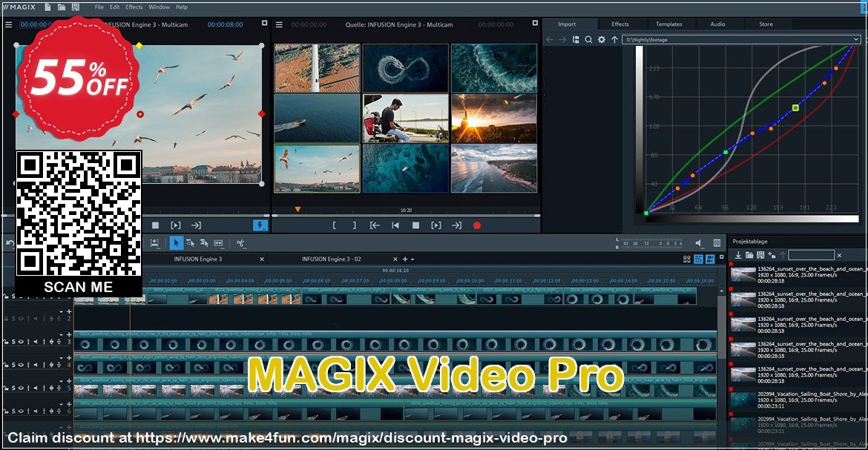Open the Window menu
The image size is (868, 450).
(x=159, y=7)
